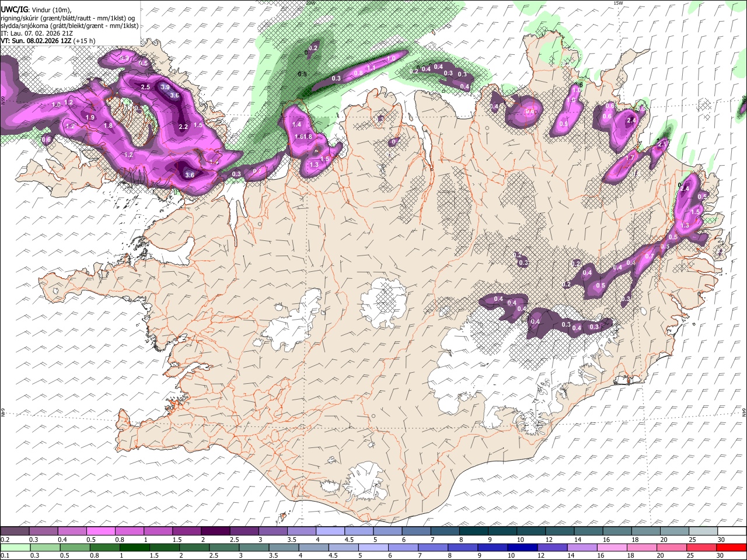Click the 'VT: Sun. 08.02.2026 12Z' valid time

(36, 41)
